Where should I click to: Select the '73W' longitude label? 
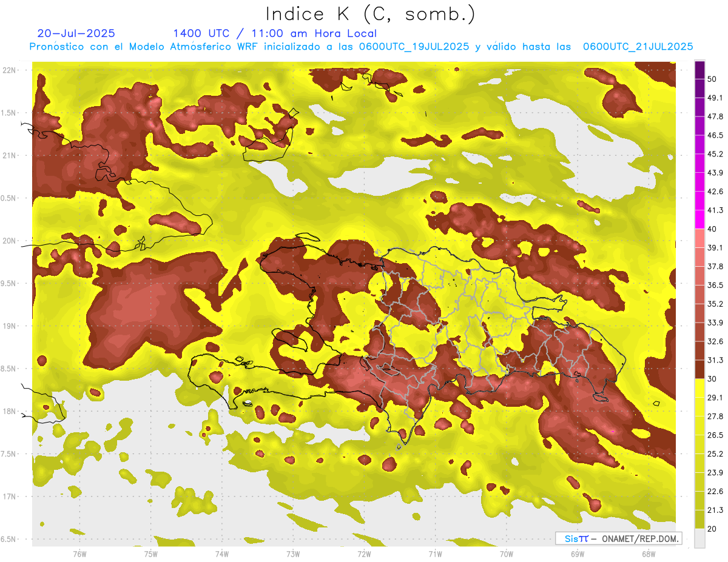point(293,554)
